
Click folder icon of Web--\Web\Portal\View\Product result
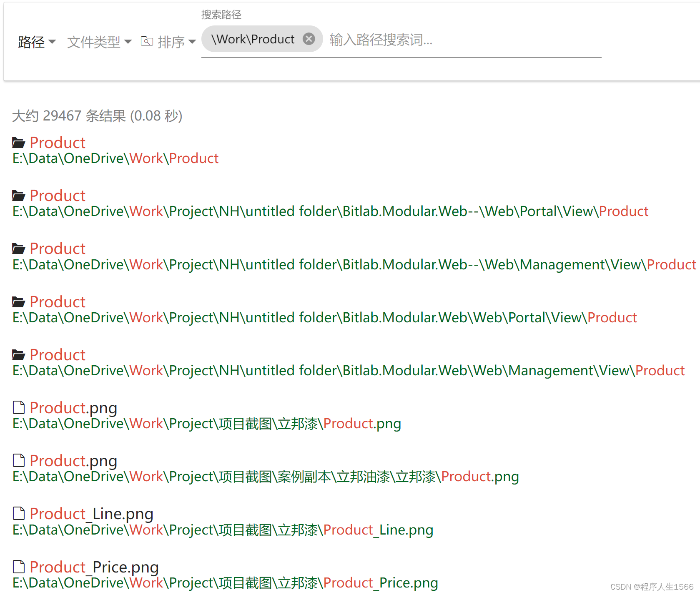[19, 195]
